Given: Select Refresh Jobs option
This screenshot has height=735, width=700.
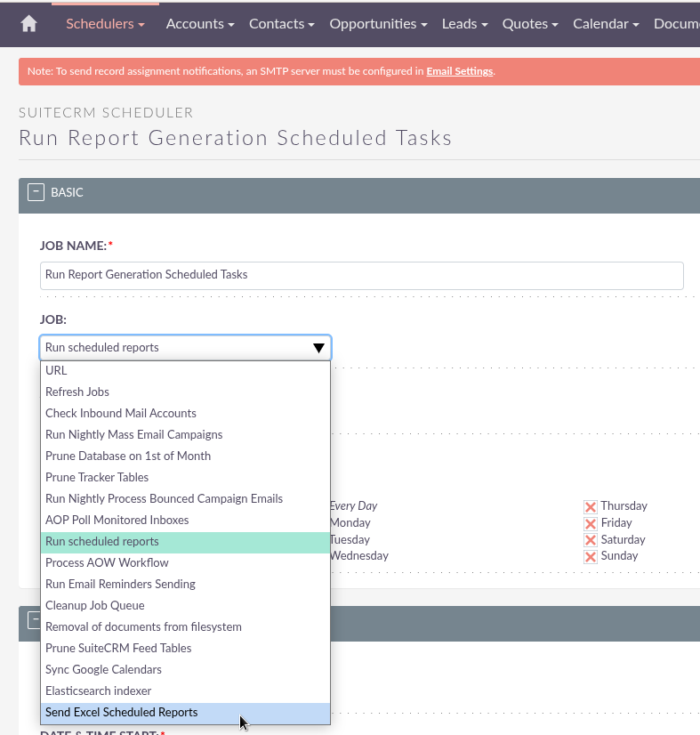Looking at the screenshot, I should tap(185, 392).
